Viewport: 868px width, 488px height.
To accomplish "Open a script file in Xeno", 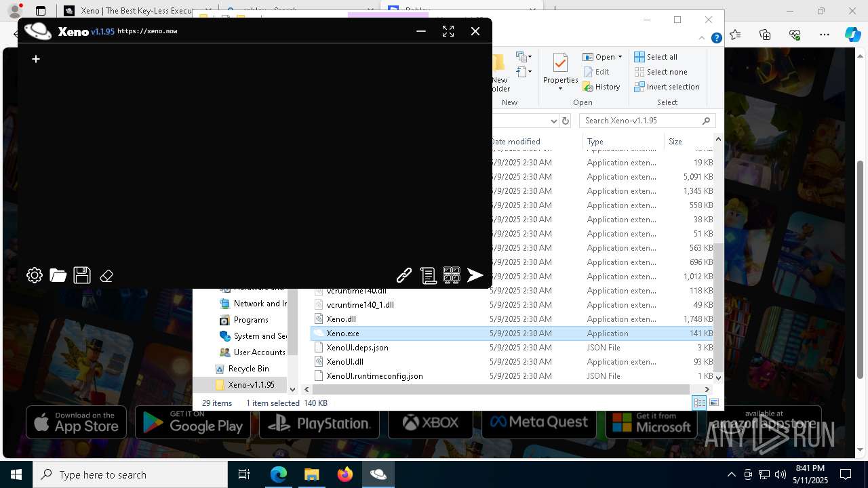I will pyautogui.click(x=58, y=275).
